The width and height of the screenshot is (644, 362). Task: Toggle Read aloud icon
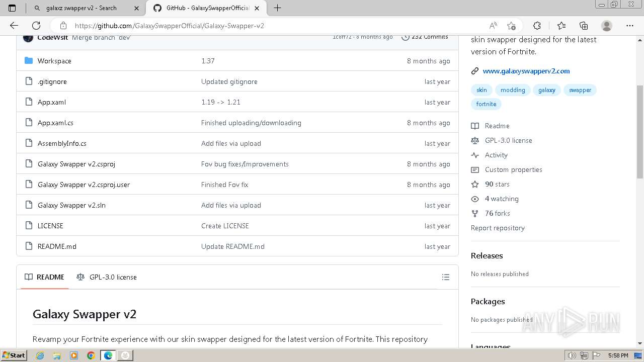pos(493,26)
